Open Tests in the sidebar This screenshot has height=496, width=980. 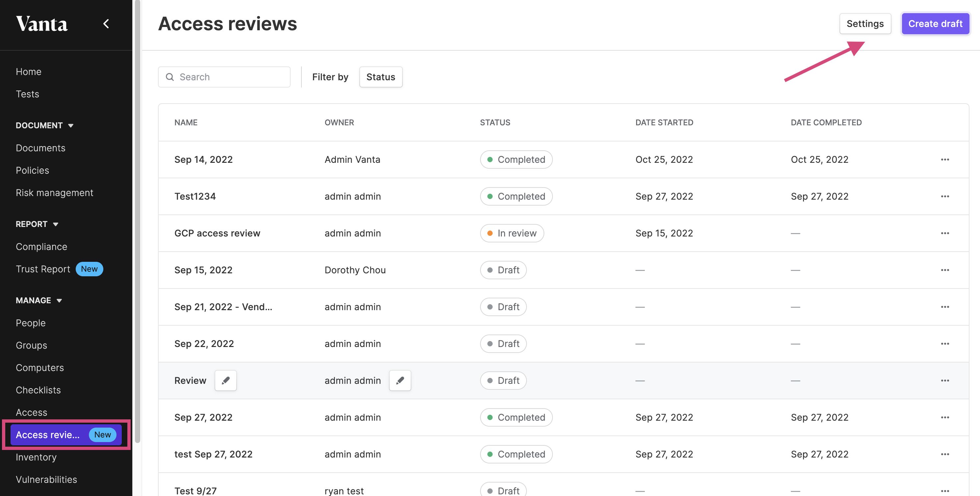pyautogui.click(x=27, y=94)
